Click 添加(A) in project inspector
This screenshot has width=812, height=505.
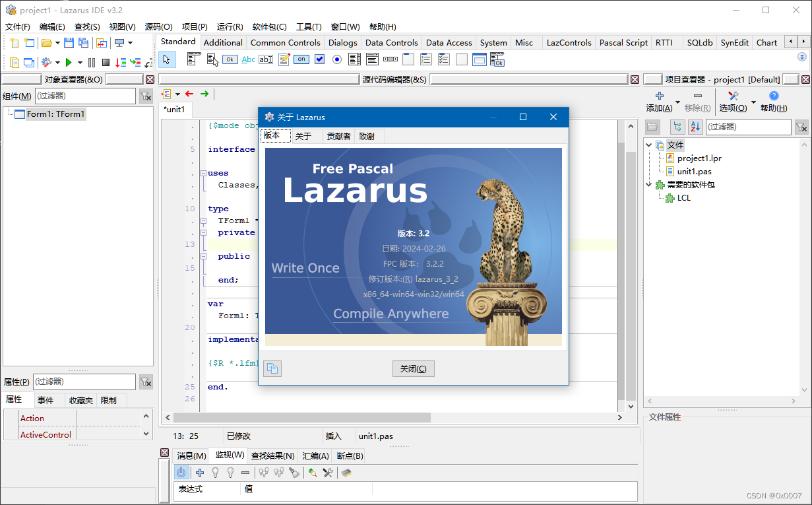pos(659,102)
